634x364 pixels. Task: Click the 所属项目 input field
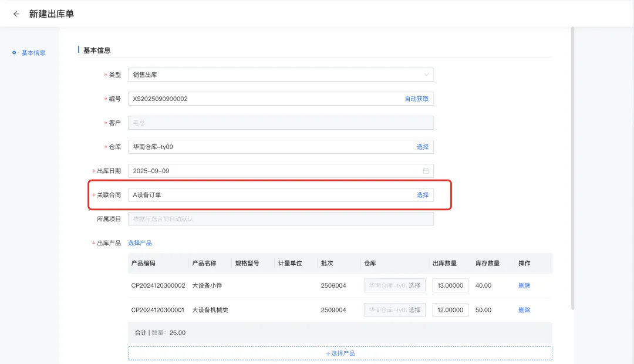282,218
